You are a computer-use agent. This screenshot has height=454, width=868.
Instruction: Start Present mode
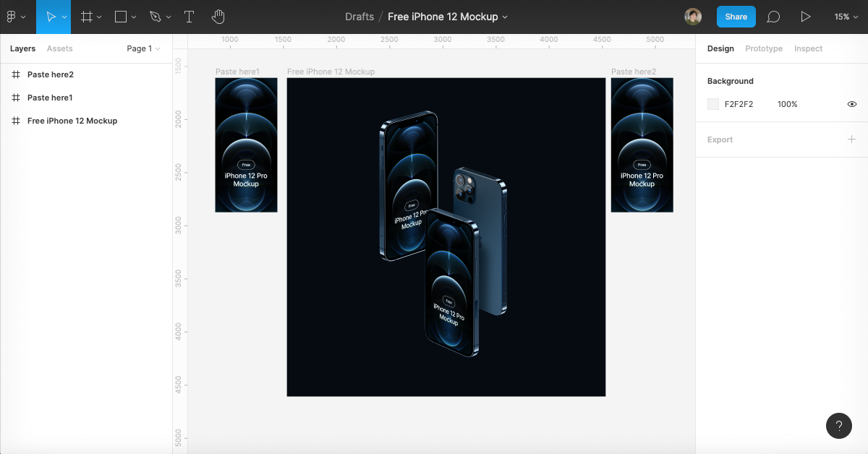click(806, 17)
